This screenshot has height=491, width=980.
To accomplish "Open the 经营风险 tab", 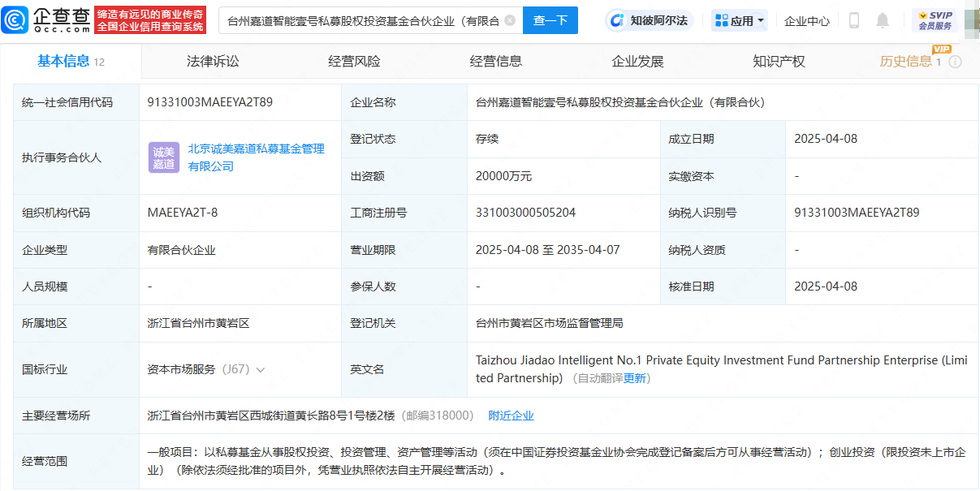I will pos(354,61).
